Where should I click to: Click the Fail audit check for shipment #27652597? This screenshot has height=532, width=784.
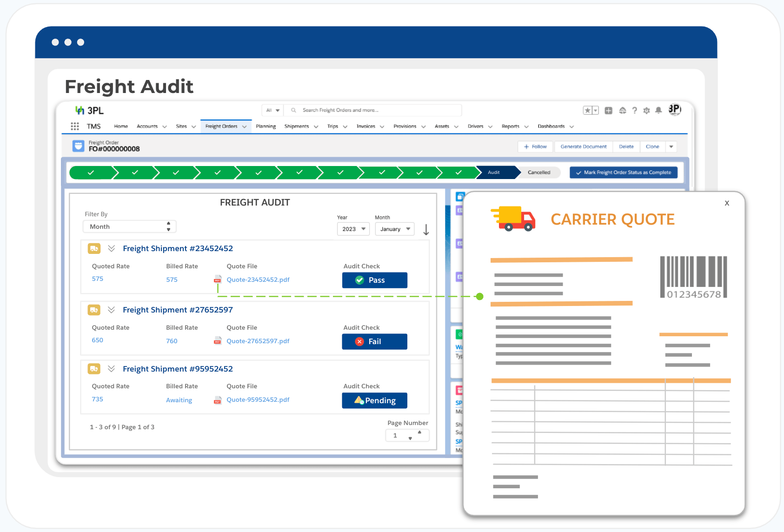pos(374,341)
